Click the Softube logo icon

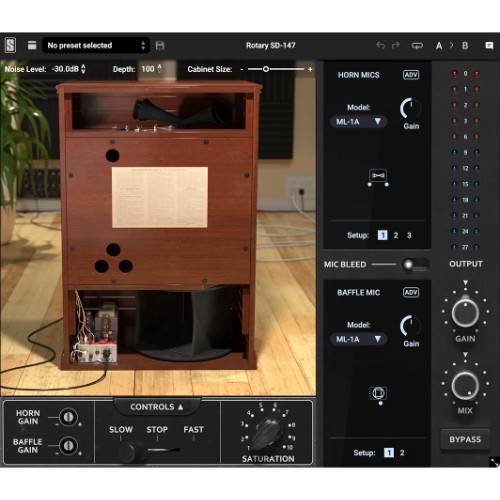(x=10, y=45)
